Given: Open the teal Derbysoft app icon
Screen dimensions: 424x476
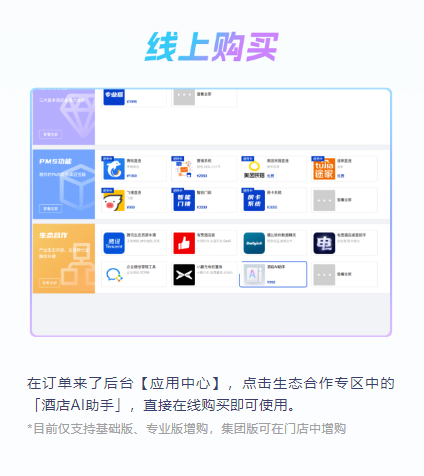Looking at the screenshot, I should coord(254,243).
